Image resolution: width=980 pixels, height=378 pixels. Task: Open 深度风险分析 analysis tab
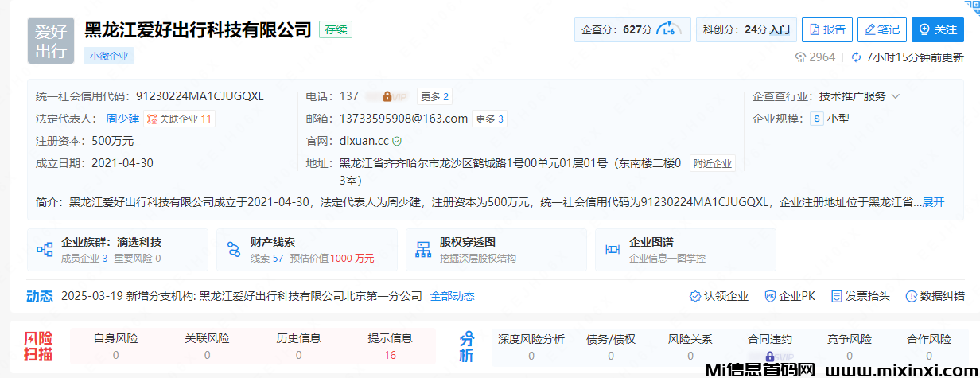click(x=531, y=346)
